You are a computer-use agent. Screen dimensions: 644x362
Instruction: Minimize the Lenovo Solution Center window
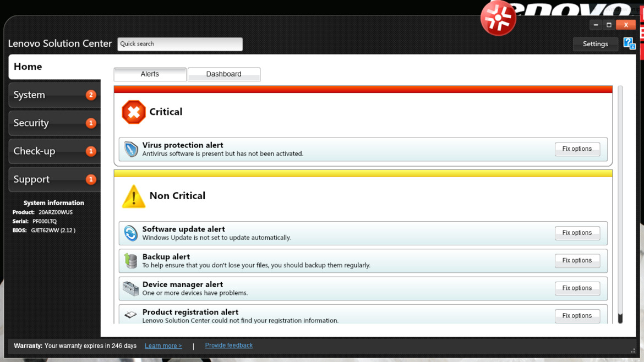click(596, 25)
